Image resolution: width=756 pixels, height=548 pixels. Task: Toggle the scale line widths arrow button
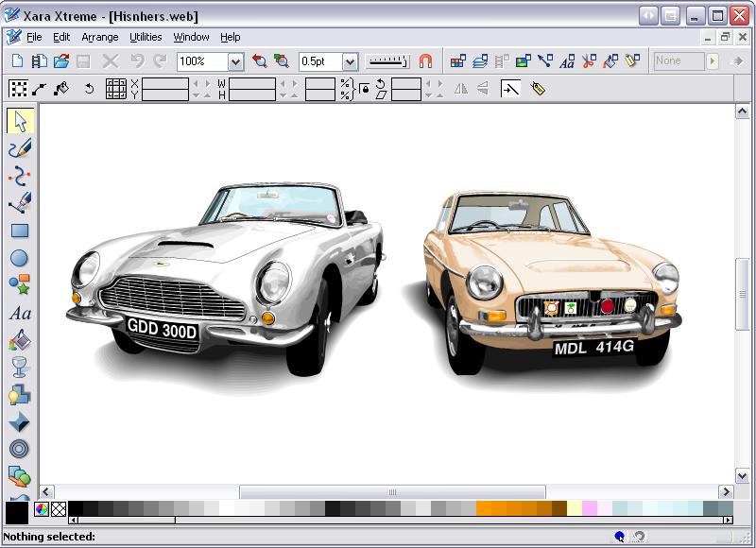pos(510,89)
